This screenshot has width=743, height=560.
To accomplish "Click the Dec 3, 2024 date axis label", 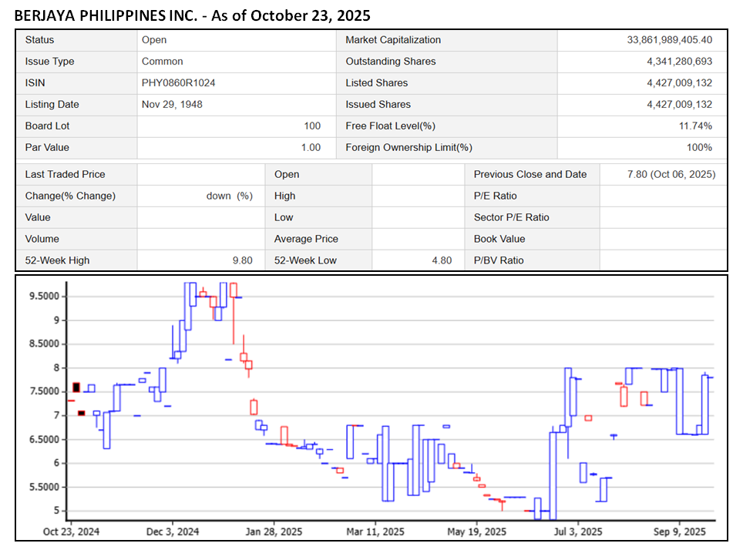I will [173, 532].
